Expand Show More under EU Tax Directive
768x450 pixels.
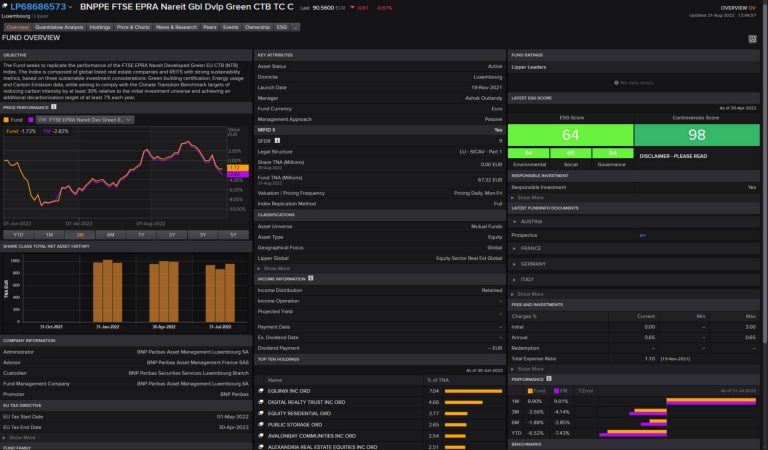click(x=19, y=438)
